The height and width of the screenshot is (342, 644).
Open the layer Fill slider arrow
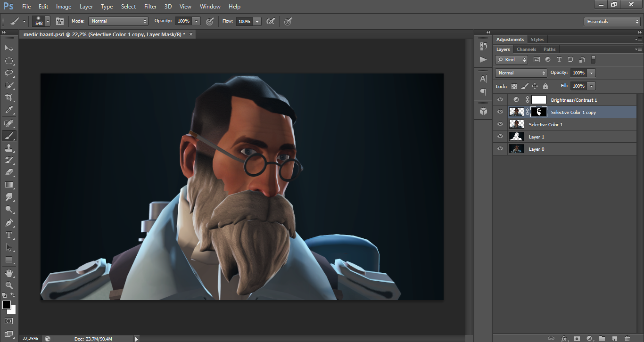click(x=591, y=86)
